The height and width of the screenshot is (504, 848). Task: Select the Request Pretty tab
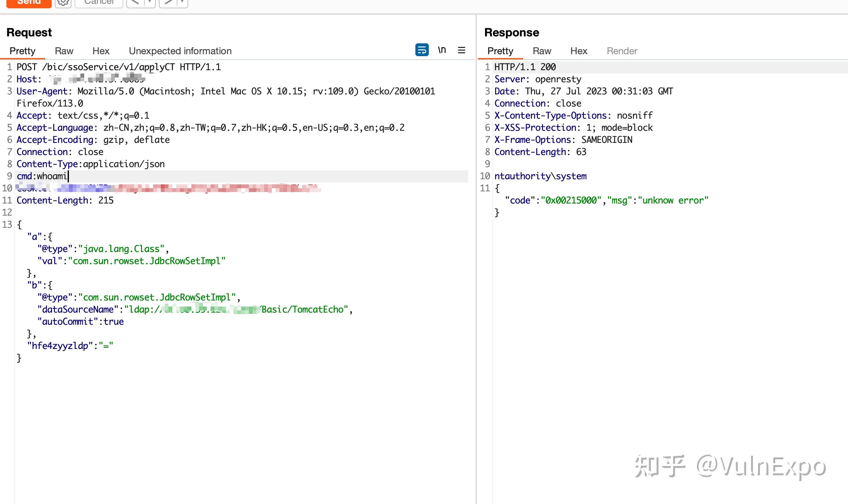22,51
